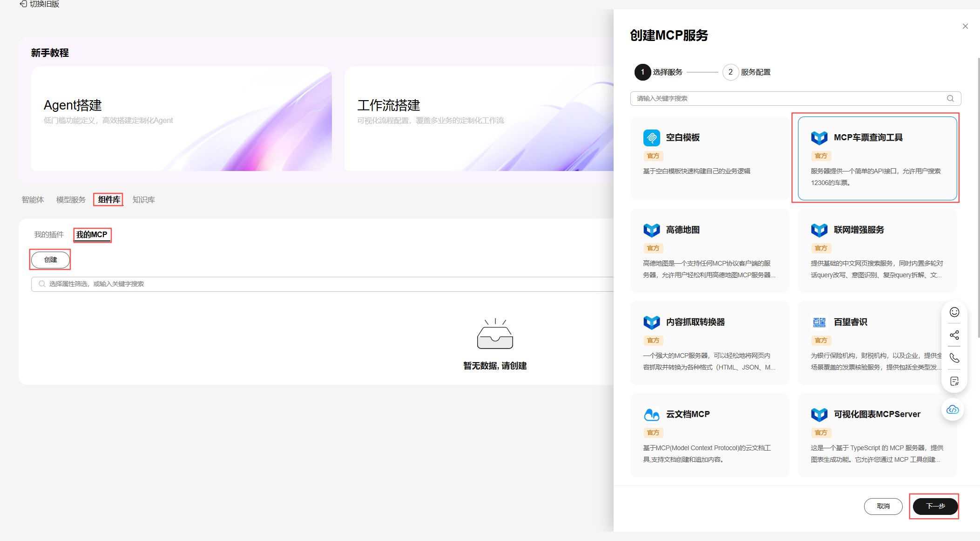
Task: Click the 切换旧版 switch-version icon
Action: click(23, 4)
